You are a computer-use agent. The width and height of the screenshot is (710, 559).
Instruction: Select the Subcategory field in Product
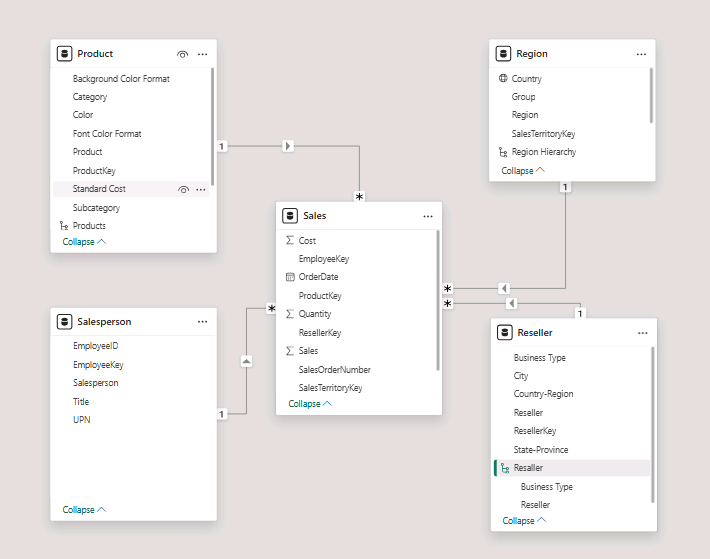point(96,208)
